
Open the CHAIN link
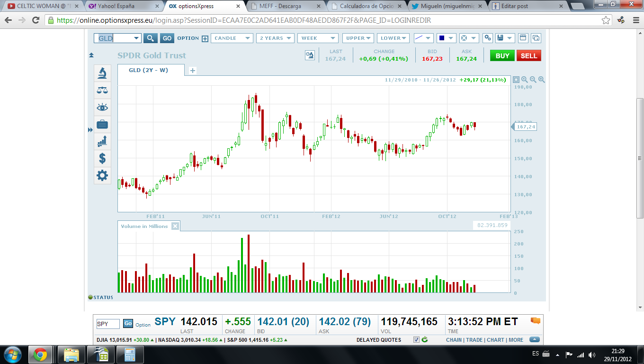(454, 340)
